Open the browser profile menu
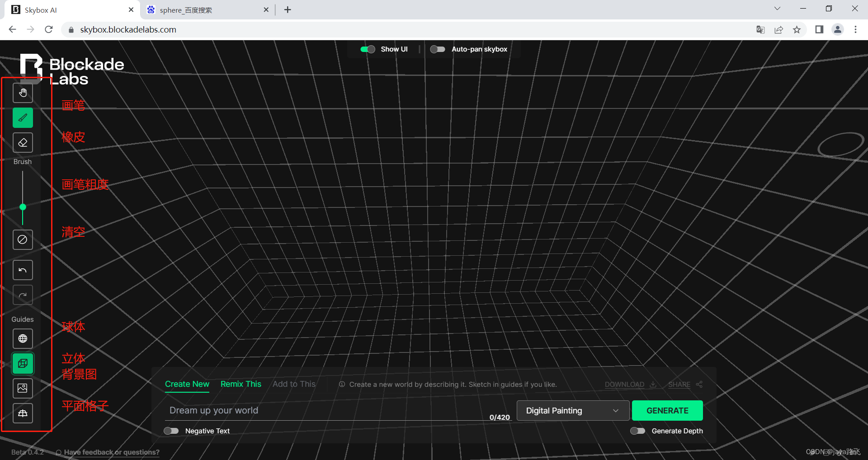Image resolution: width=868 pixels, height=460 pixels. (838, 29)
